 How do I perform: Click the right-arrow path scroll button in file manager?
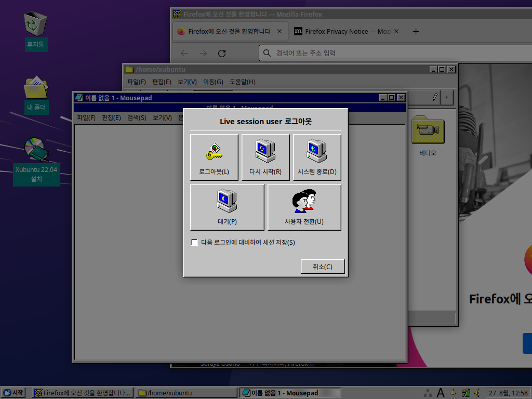446,98
